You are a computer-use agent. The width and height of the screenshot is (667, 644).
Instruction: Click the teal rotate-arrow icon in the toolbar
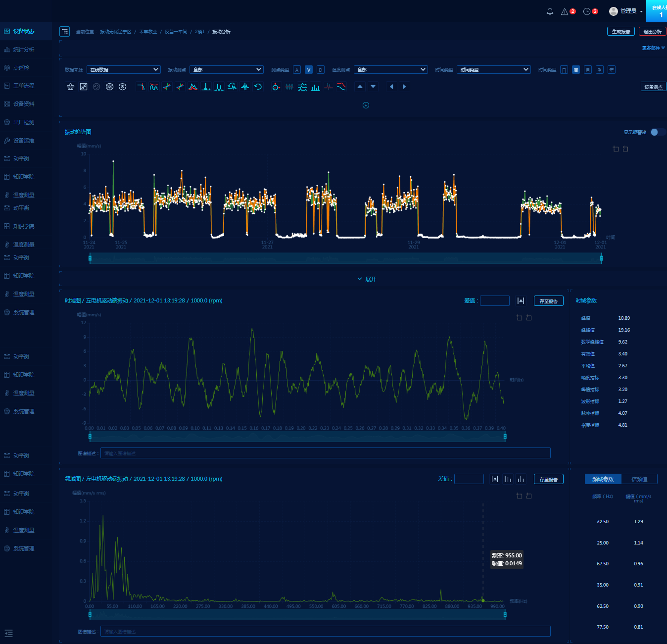tap(258, 87)
